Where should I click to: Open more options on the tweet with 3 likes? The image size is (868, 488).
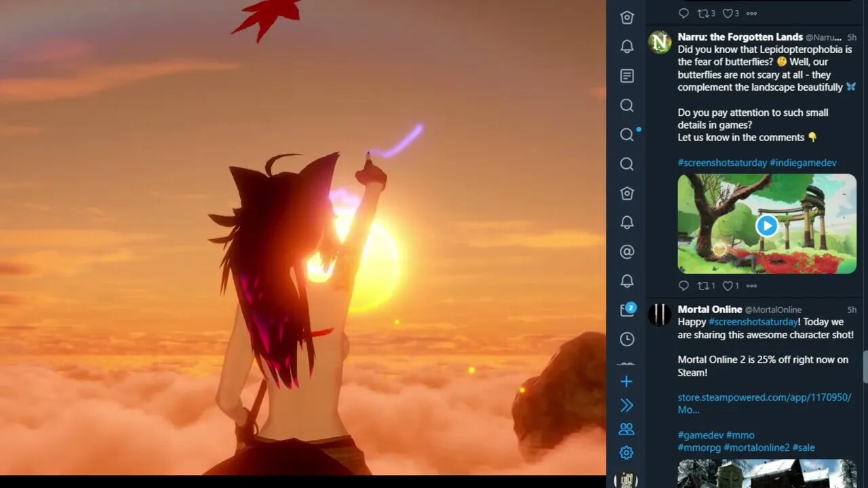point(751,14)
